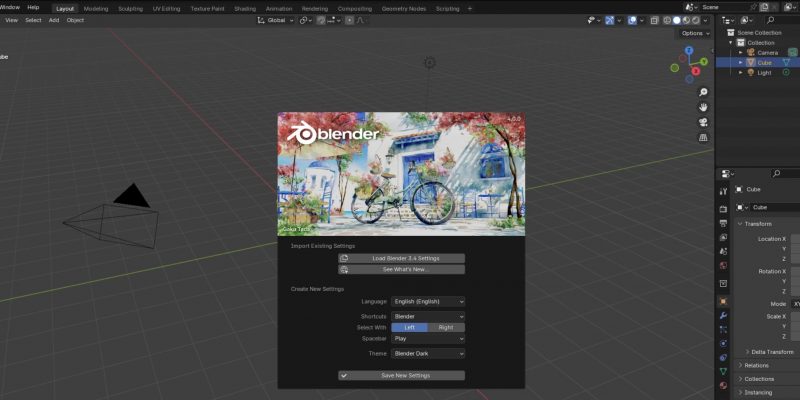
Task: Open the View Layer properties tab icon
Action: point(723,237)
